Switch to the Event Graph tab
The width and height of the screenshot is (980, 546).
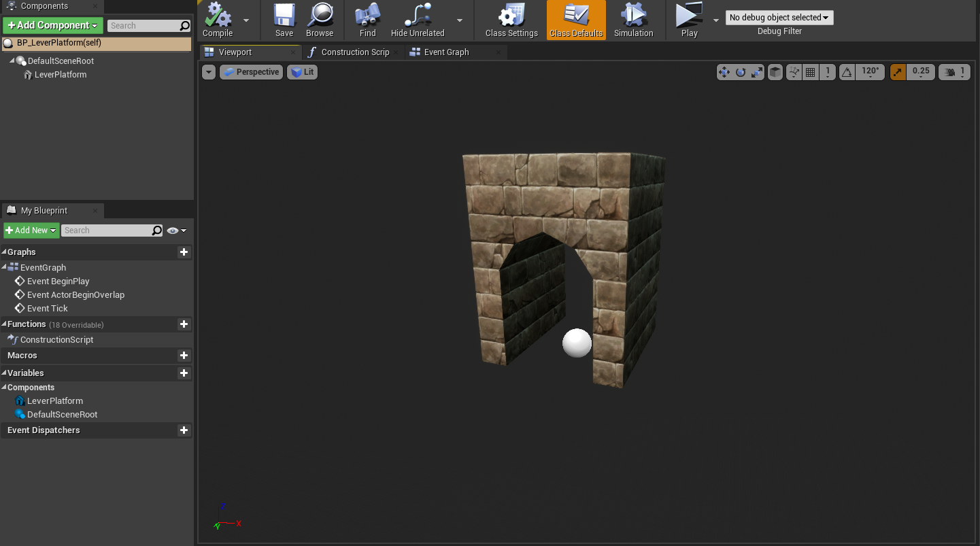446,52
